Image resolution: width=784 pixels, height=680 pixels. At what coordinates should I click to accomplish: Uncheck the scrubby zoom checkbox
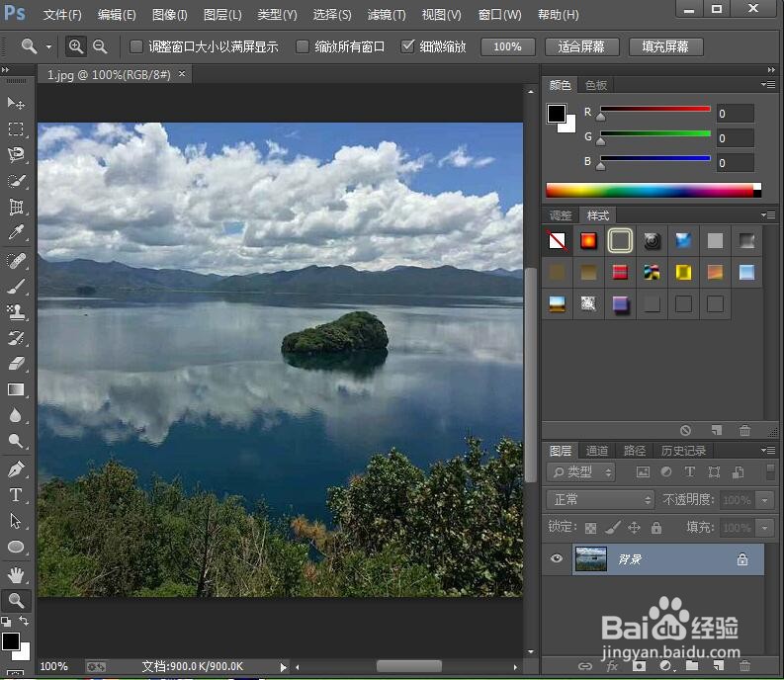pyautogui.click(x=407, y=46)
